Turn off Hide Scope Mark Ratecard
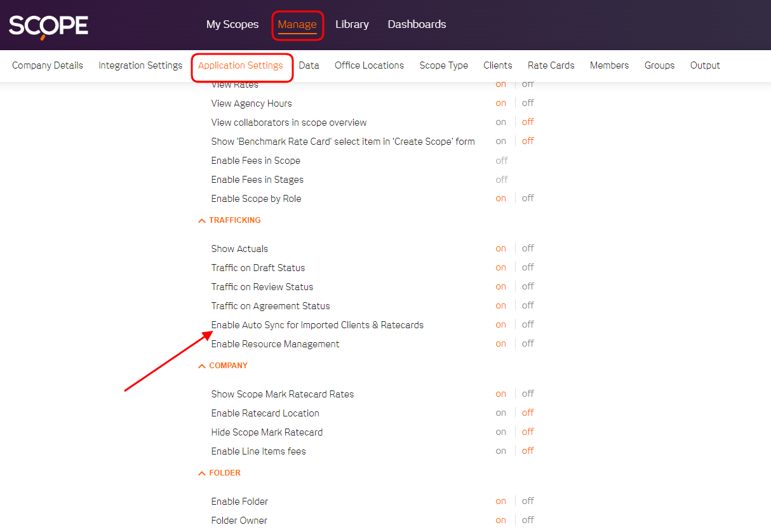 pos(528,432)
